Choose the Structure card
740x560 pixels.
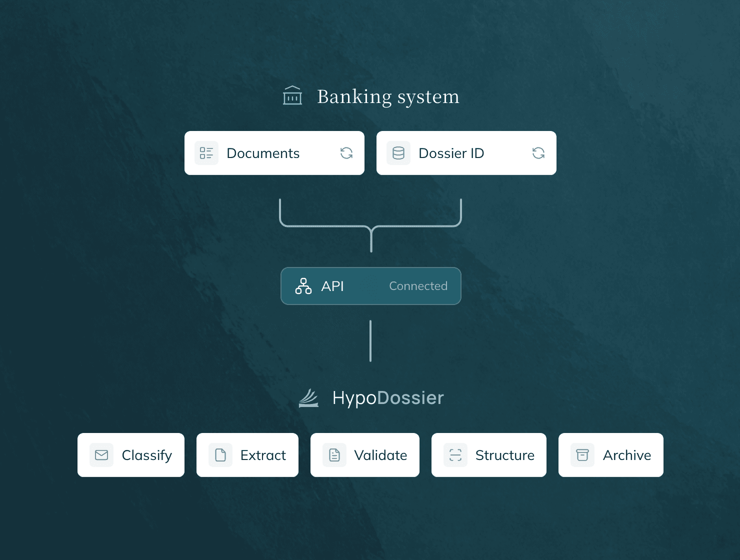pyautogui.click(x=489, y=455)
